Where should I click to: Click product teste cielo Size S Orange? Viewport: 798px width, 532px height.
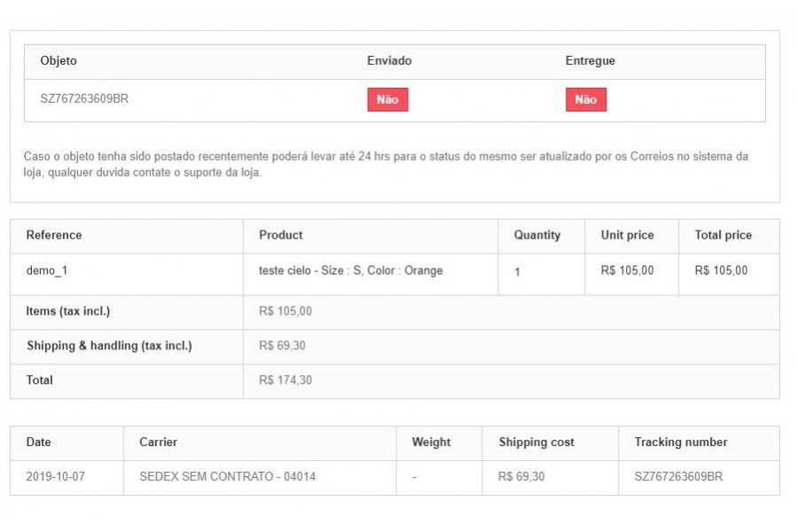click(x=350, y=270)
